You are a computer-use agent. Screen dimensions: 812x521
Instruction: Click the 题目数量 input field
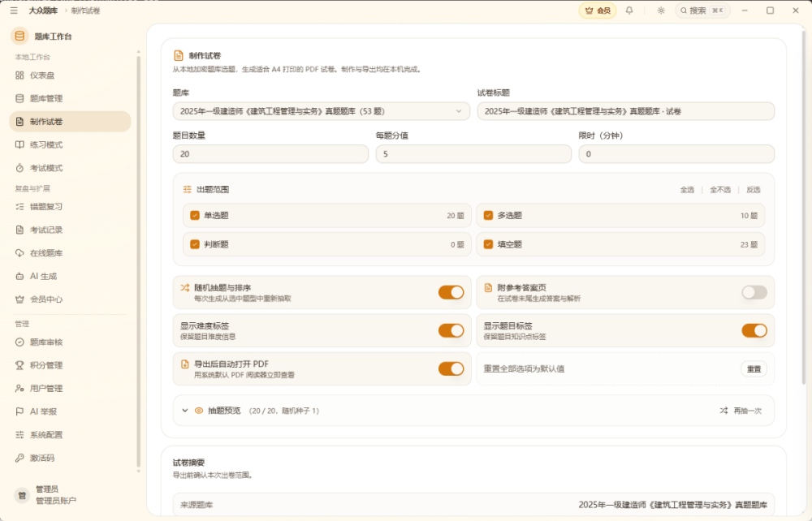[270, 154]
